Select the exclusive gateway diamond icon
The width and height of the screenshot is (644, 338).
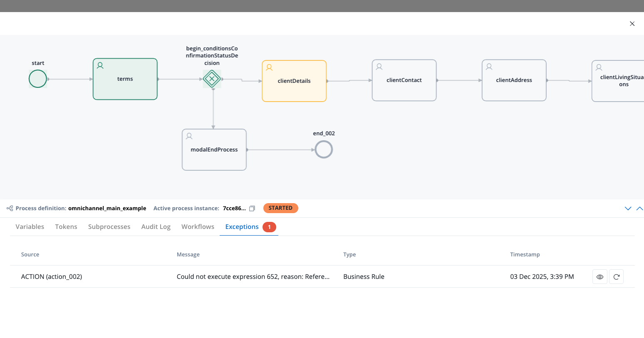(212, 79)
